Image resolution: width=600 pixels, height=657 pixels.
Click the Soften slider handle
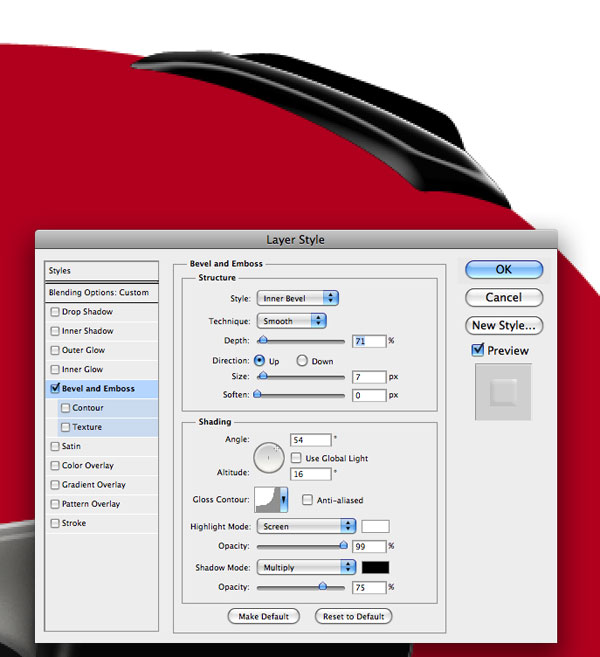pos(257,394)
